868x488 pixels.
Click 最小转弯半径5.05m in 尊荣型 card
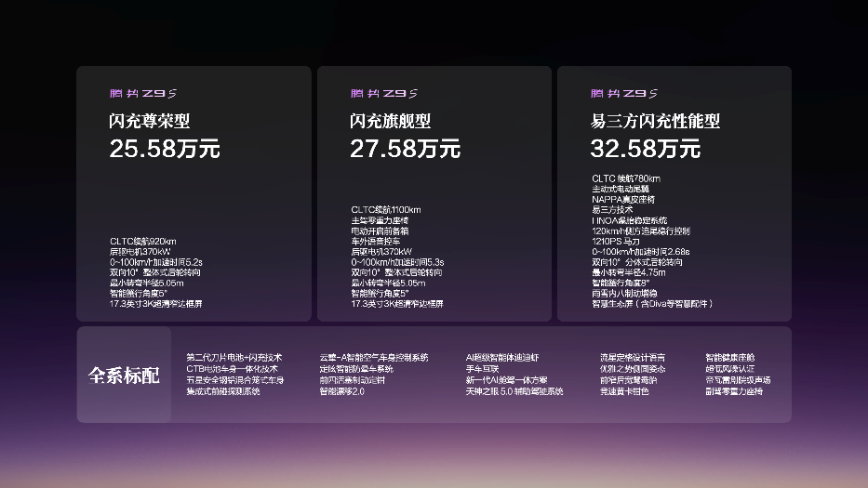click(147, 283)
